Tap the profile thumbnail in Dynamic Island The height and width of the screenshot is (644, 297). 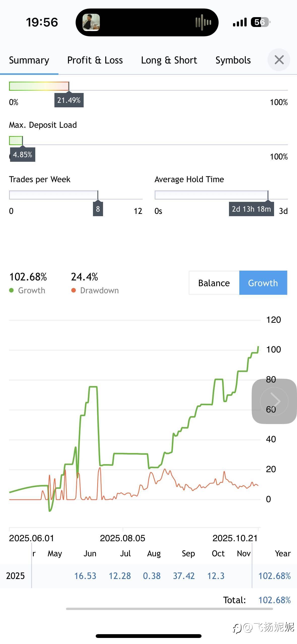[91, 22]
